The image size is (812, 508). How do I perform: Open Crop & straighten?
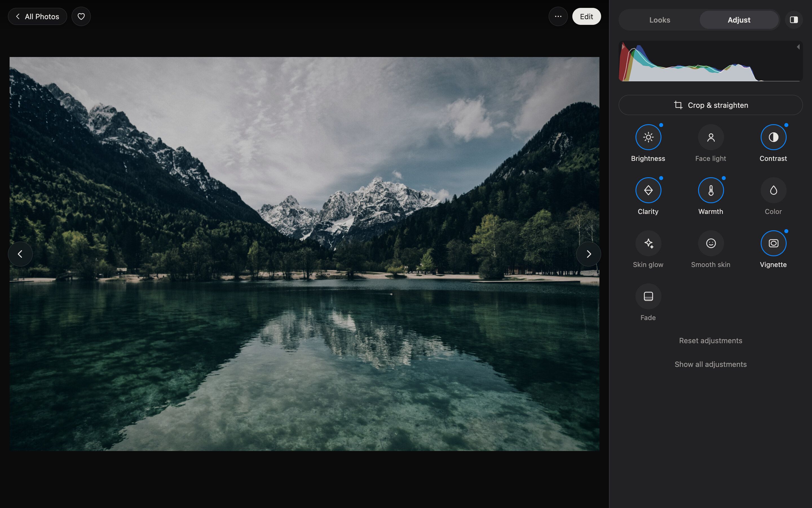coord(710,105)
